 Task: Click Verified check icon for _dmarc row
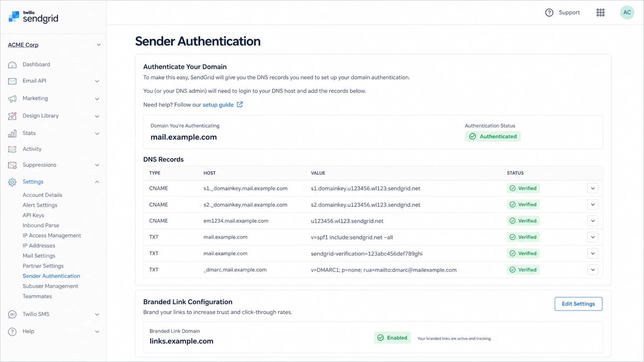(x=513, y=270)
